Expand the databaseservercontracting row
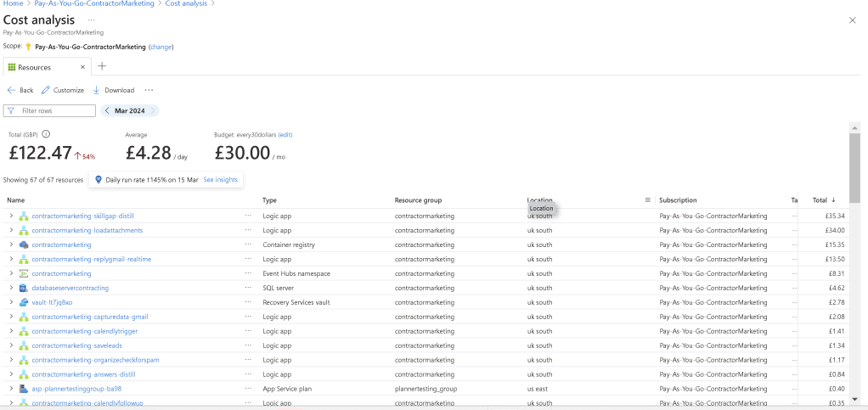Image resolution: width=868 pixels, height=410 pixels. point(11,288)
